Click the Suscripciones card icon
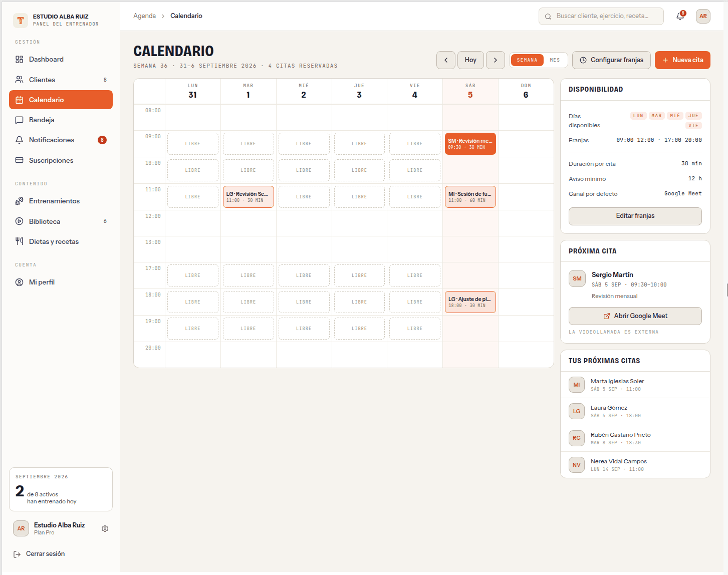Image resolution: width=728 pixels, height=575 pixels. pos(19,160)
